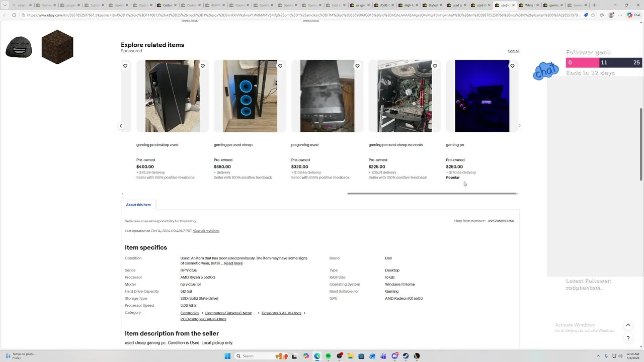This screenshot has width=644, height=362.
Task: Open Microsoft Edge from taskbar
Action: pyautogui.click(x=317, y=356)
